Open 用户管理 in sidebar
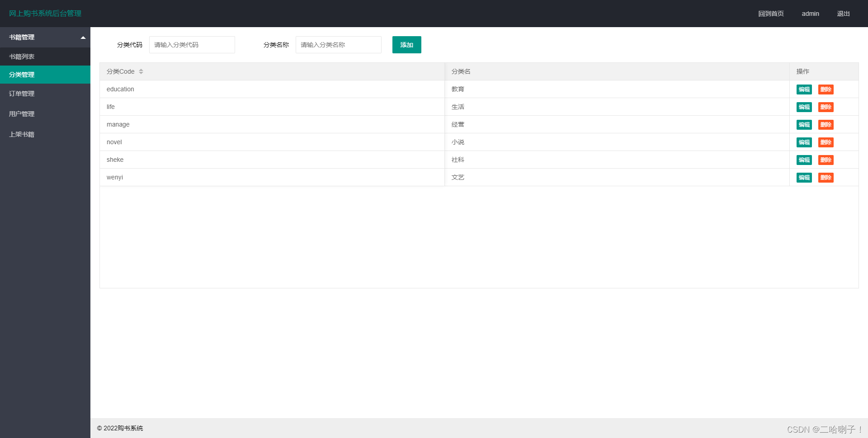The width and height of the screenshot is (868, 438). (45, 114)
